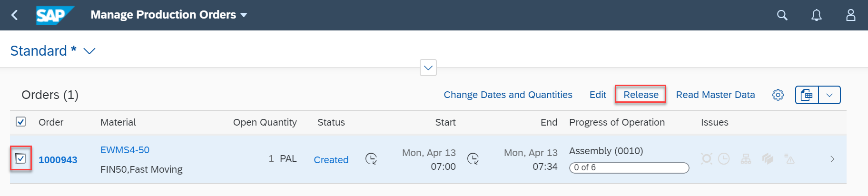This screenshot has height=196, width=868.
Task: Click the back navigation arrow
Action: pos(15,15)
